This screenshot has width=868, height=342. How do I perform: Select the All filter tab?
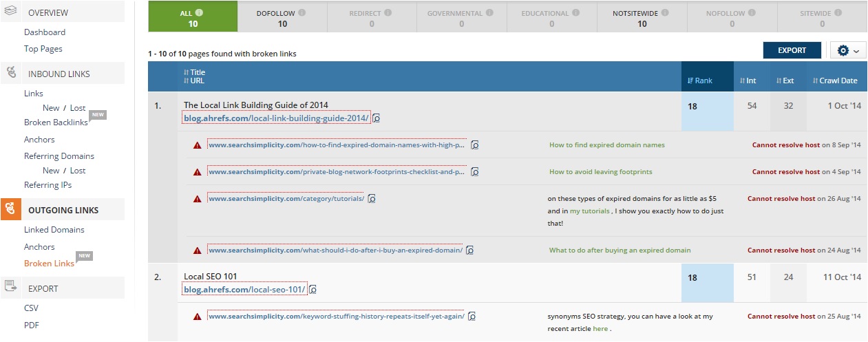click(193, 17)
